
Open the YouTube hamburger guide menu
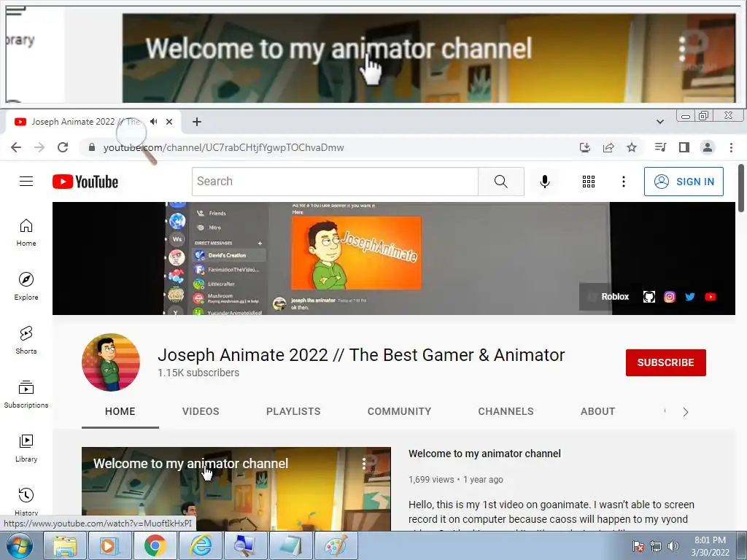(26, 182)
